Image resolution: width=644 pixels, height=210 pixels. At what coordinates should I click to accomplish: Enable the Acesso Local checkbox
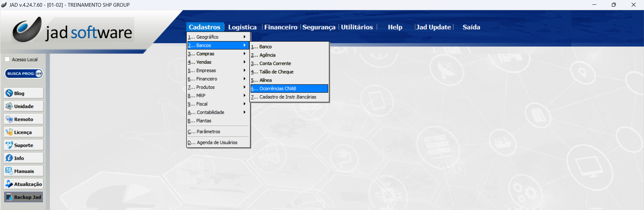pos(7,59)
